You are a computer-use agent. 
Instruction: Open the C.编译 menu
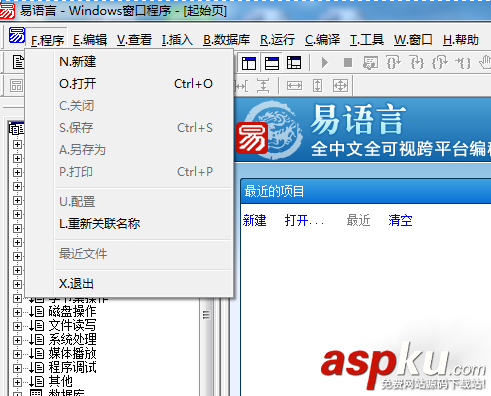[x=322, y=40]
